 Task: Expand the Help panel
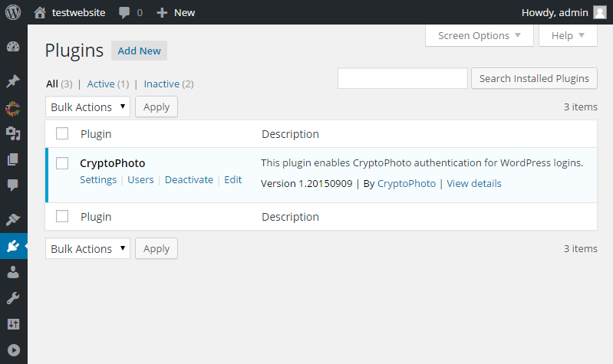tap(568, 35)
